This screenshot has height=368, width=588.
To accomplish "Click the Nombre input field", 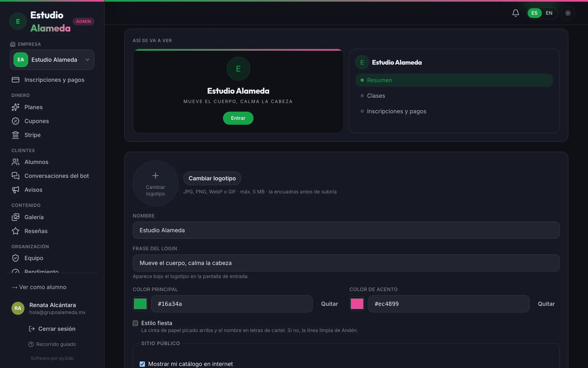I will [346, 230].
